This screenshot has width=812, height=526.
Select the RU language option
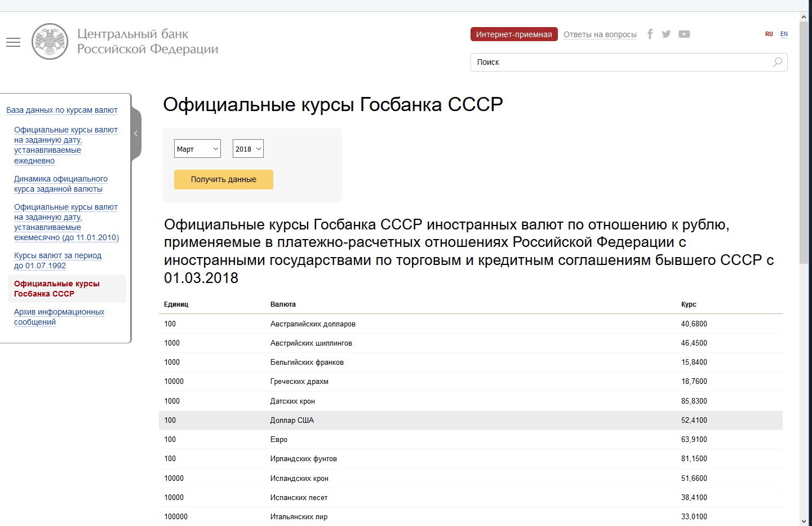coord(769,34)
